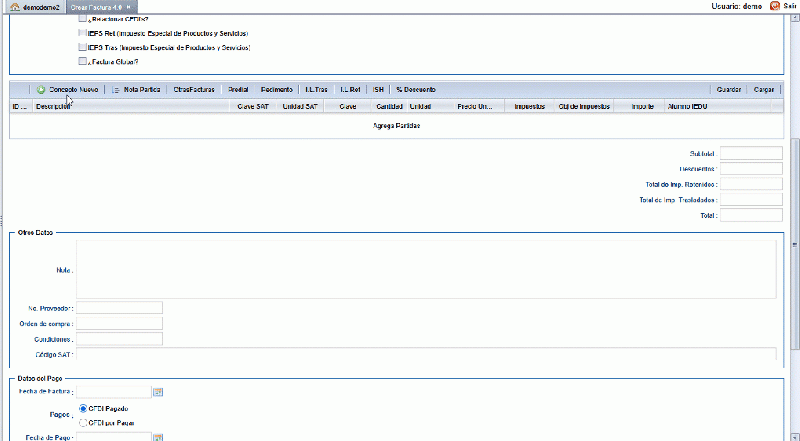This screenshot has width=800, height=441.
Task: Click the Guardar button in the grid toolbar
Action: point(729,90)
